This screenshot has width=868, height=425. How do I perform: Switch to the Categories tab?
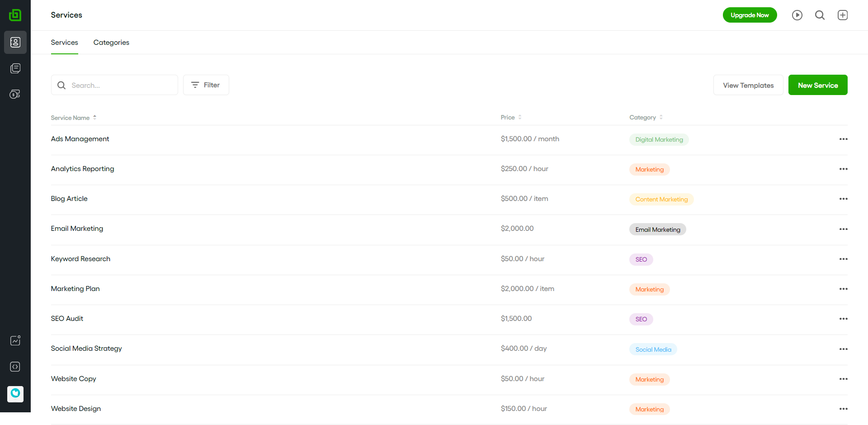click(x=111, y=43)
